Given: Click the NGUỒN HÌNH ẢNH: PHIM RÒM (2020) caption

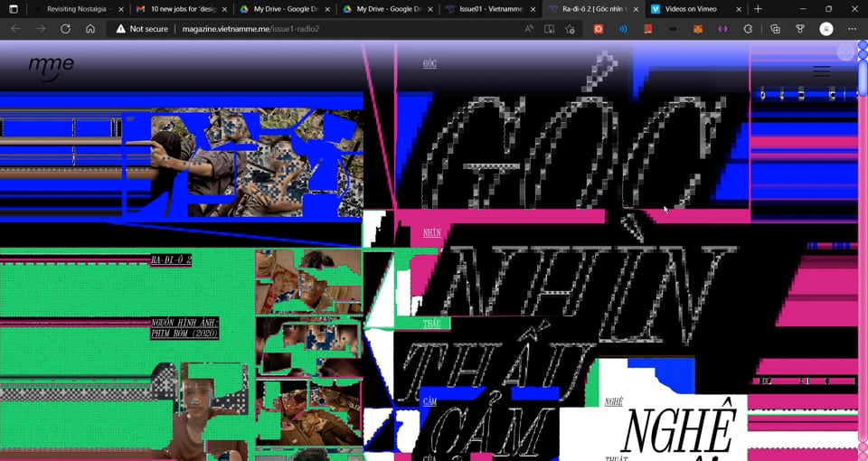Looking at the screenshot, I should point(184,329).
